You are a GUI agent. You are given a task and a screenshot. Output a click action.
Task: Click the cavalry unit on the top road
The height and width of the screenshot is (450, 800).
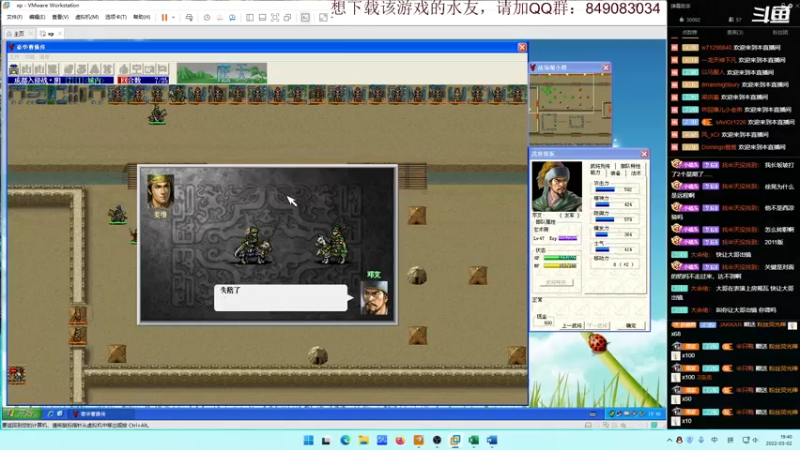pos(157,114)
